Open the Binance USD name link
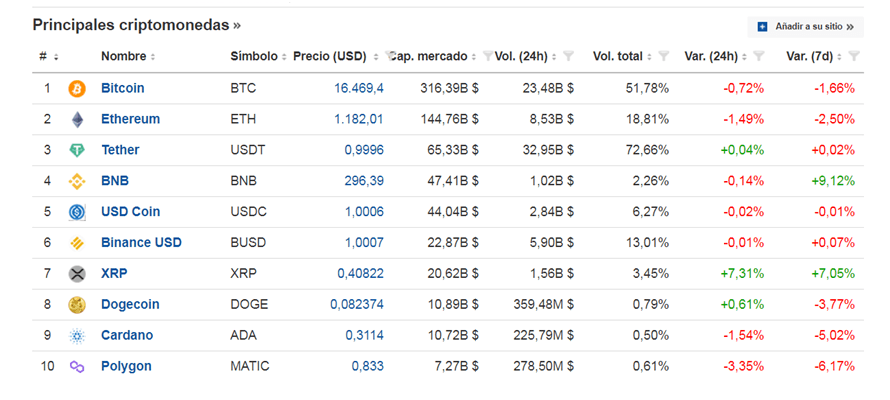 (141, 243)
